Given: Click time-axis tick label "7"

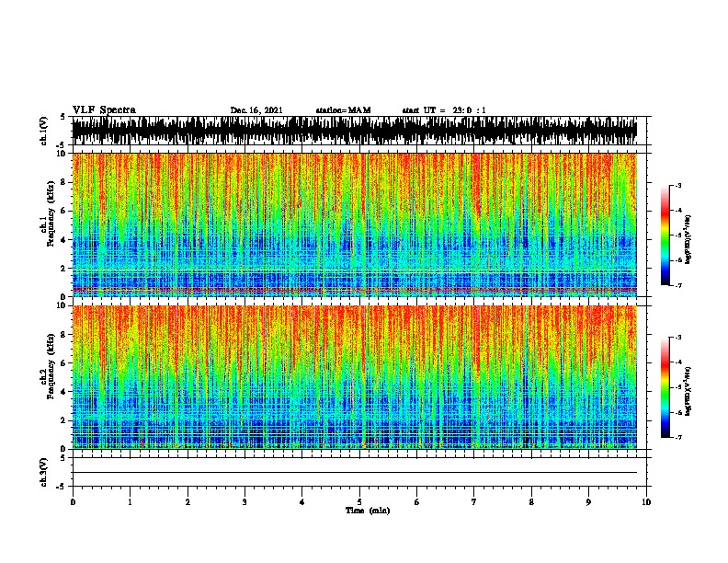Looking at the screenshot, I should (x=474, y=502).
